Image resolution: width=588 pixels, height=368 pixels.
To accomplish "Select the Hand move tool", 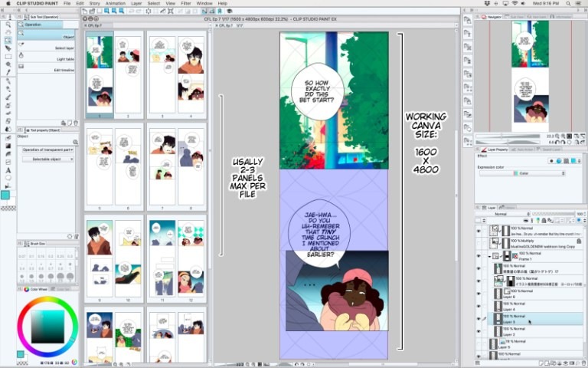I will click(8, 33).
